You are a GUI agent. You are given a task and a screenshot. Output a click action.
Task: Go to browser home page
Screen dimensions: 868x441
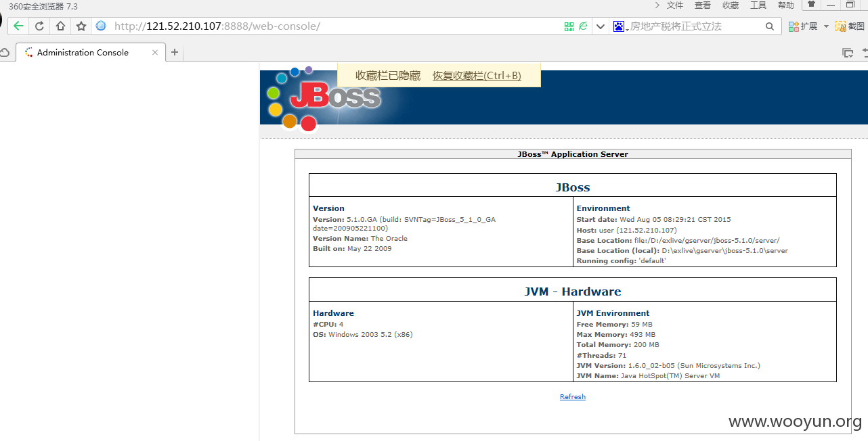tap(60, 26)
